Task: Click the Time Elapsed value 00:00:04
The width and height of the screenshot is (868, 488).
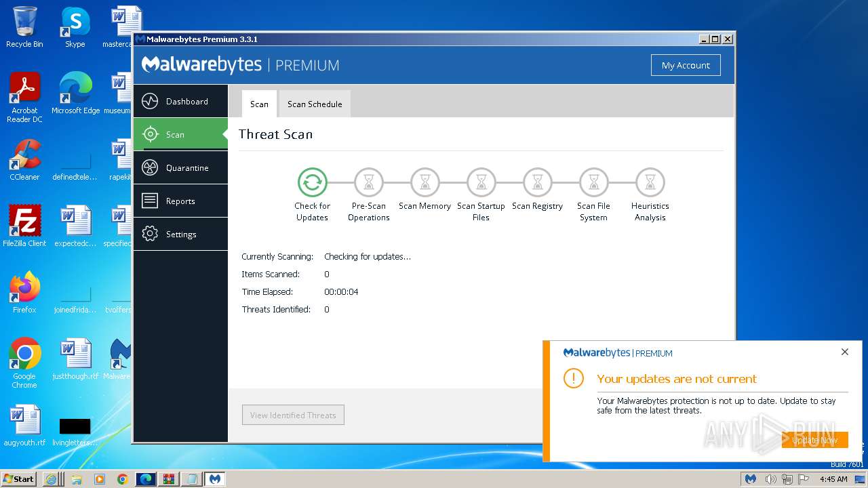Action: [341, 291]
